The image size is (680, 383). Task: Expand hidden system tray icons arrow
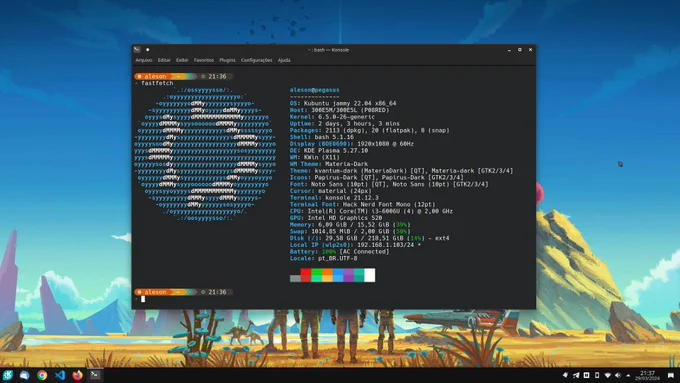point(628,375)
